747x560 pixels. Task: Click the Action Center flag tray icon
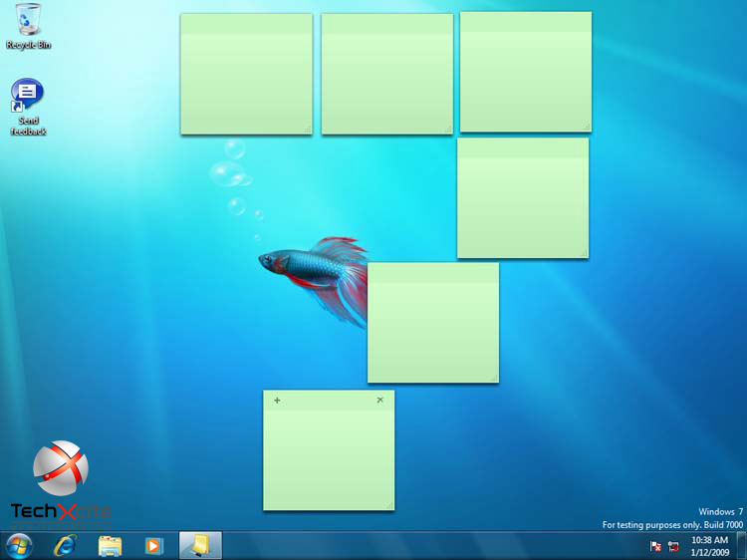pos(655,546)
